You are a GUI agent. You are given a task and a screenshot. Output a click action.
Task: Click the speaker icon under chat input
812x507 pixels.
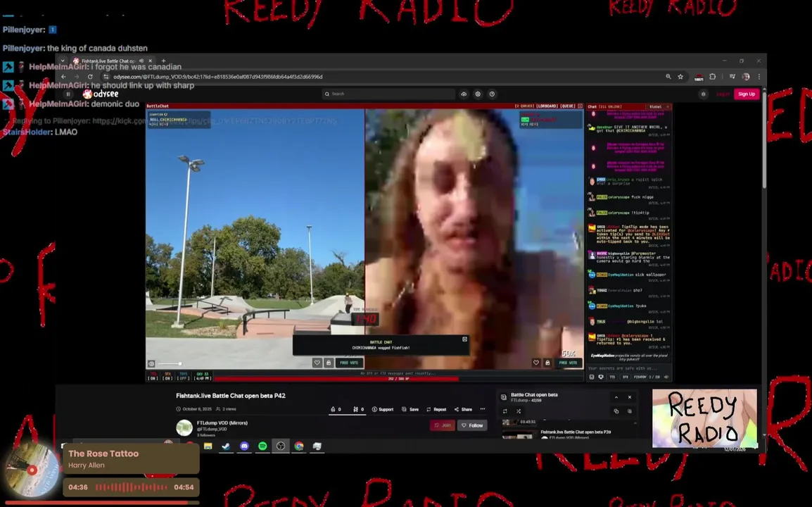(x=666, y=377)
